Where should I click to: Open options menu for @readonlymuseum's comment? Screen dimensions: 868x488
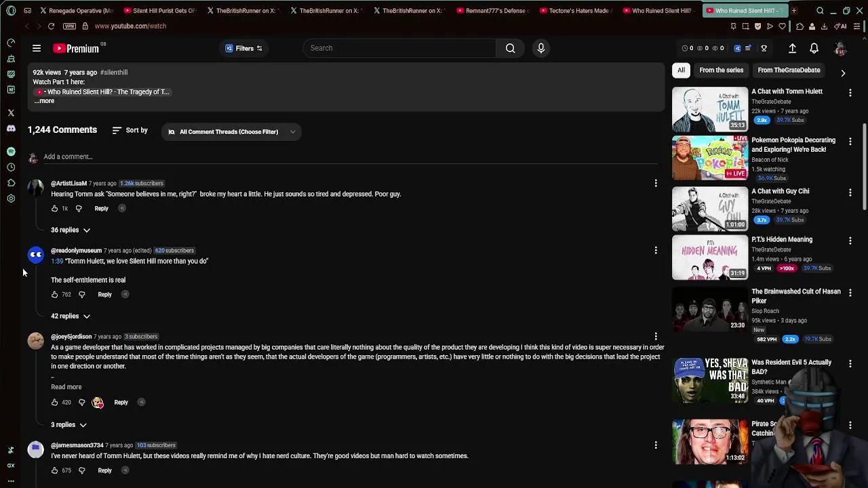656,251
